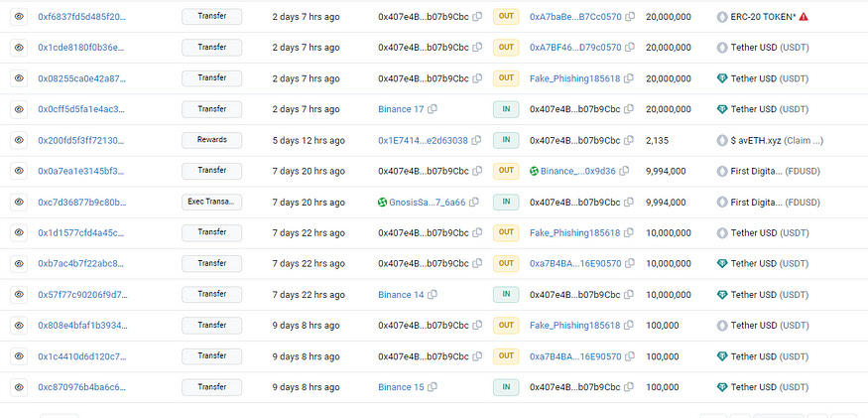Open quick view for transaction 0x57f77c90206f9d7
The width and height of the screenshot is (868, 418).
coord(19,294)
